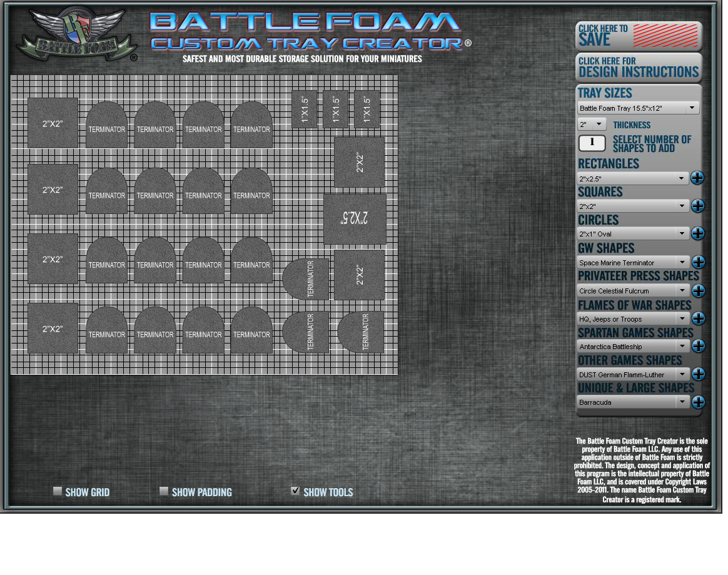Click the plus icon beside Rectangles dropdown
The width and height of the screenshot is (728, 575).
[697, 178]
